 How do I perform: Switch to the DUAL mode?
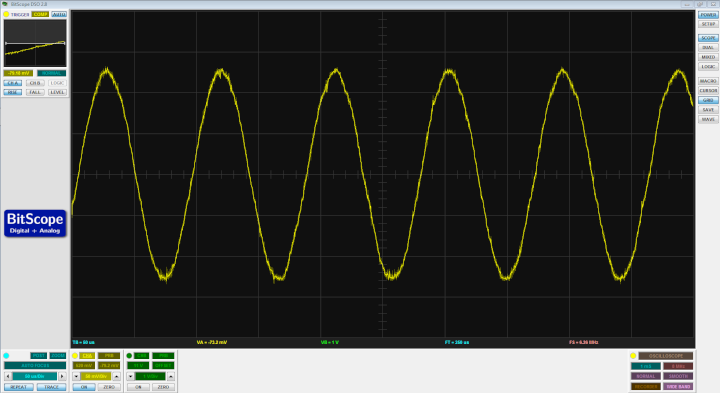click(708, 47)
